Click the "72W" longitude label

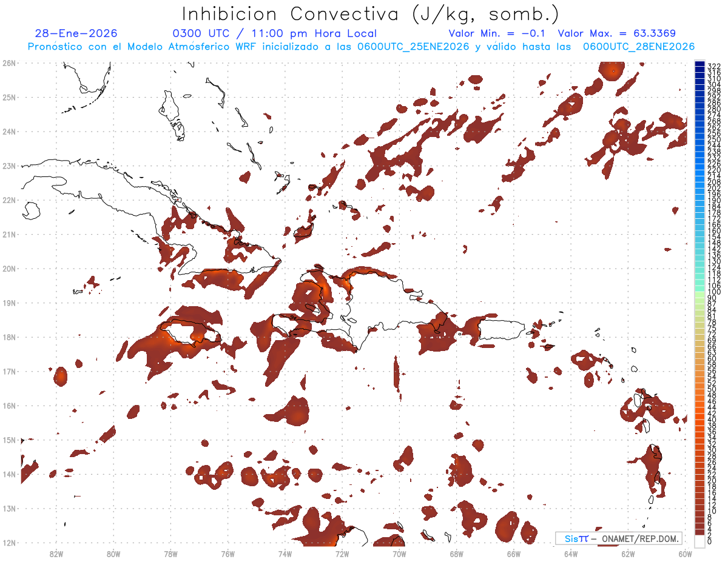(x=342, y=554)
